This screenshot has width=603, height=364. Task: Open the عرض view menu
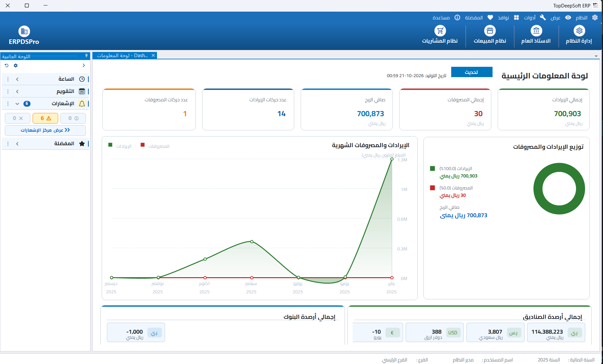pos(560,18)
